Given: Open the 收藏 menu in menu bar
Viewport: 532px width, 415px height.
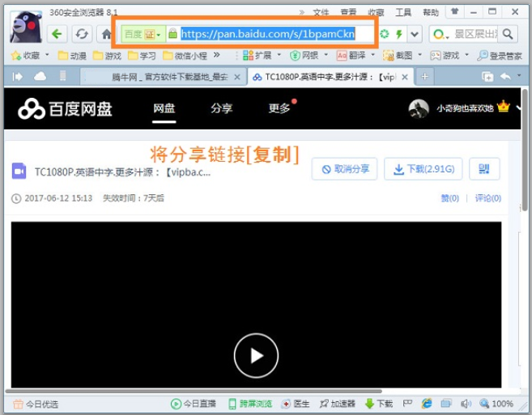Looking at the screenshot, I should (376, 13).
